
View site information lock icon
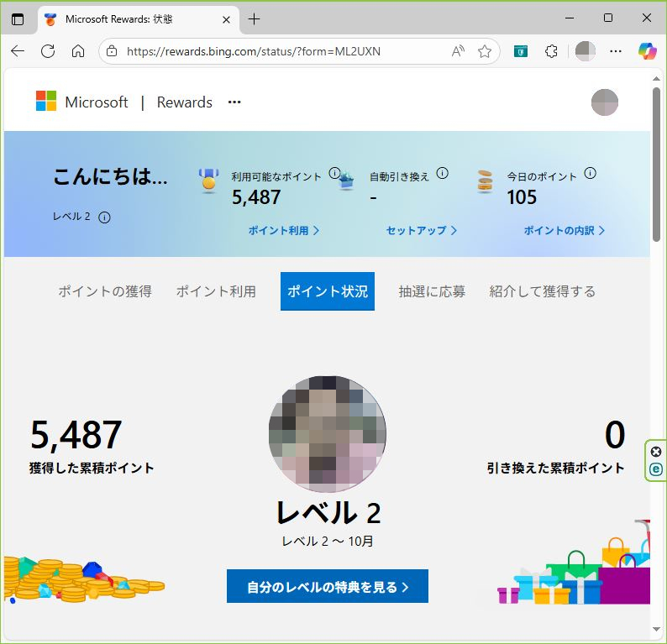coord(112,51)
